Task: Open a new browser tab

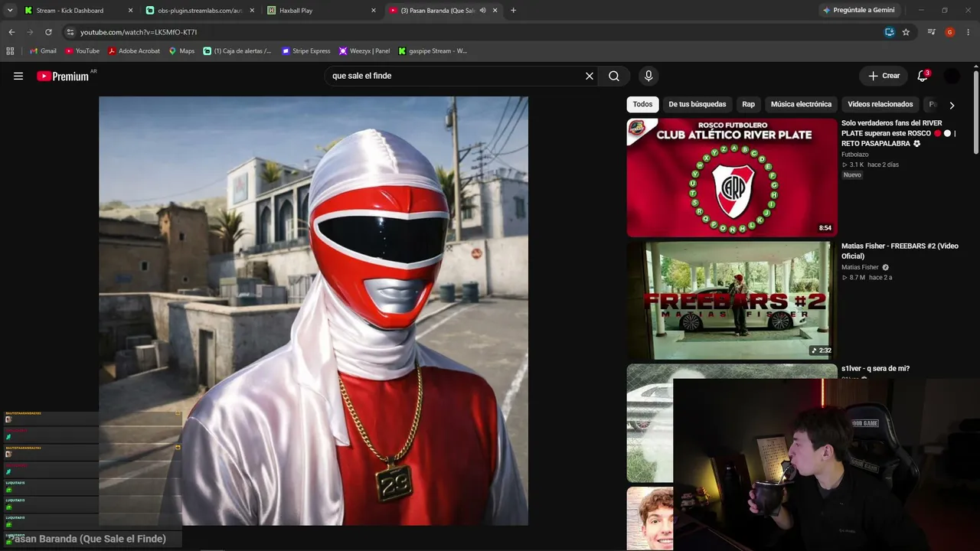Action: [x=513, y=11]
